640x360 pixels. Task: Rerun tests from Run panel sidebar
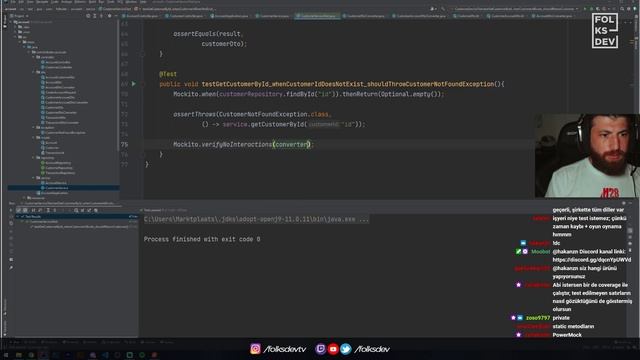pos(11,210)
